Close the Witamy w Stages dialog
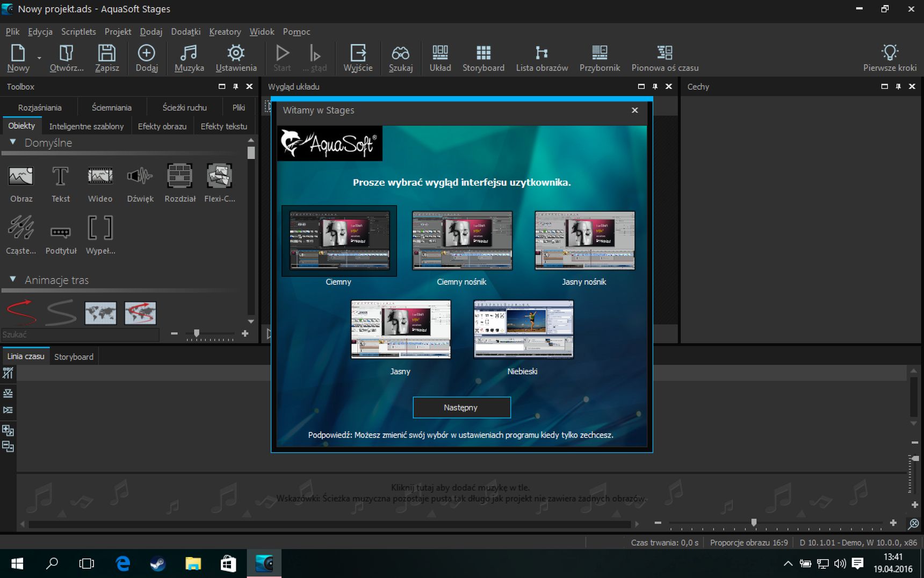This screenshot has width=924, height=578. [634, 110]
